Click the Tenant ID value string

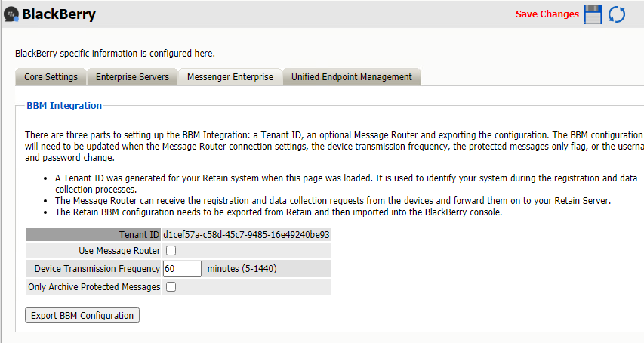tap(246, 235)
